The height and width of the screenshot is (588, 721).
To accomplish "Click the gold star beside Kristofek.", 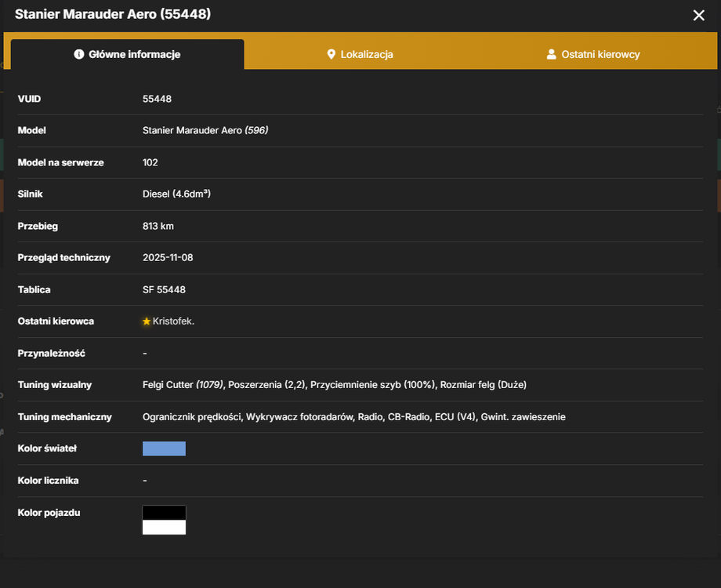I will [x=147, y=321].
